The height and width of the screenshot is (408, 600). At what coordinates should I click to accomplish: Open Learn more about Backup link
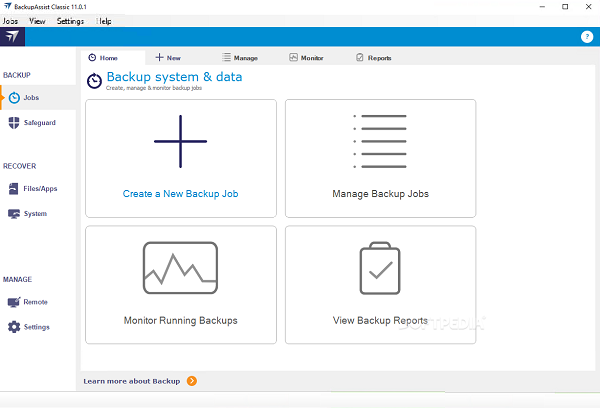pyautogui.click(x=132, y=381)
